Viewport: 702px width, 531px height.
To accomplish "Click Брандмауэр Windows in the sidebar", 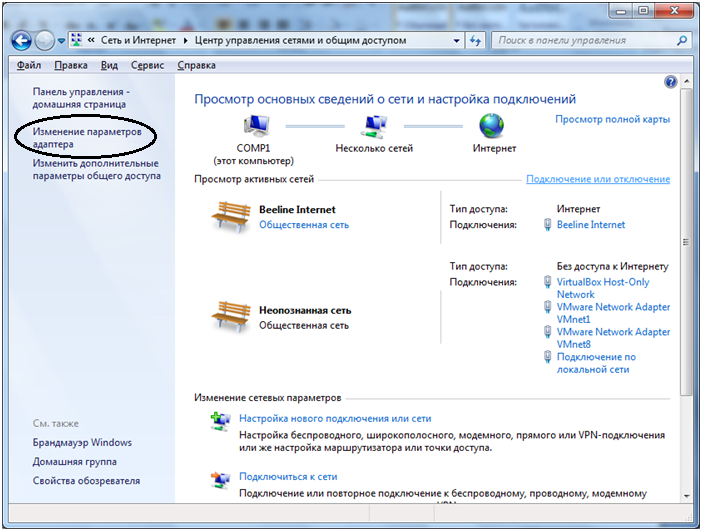I will pos(82,442).
